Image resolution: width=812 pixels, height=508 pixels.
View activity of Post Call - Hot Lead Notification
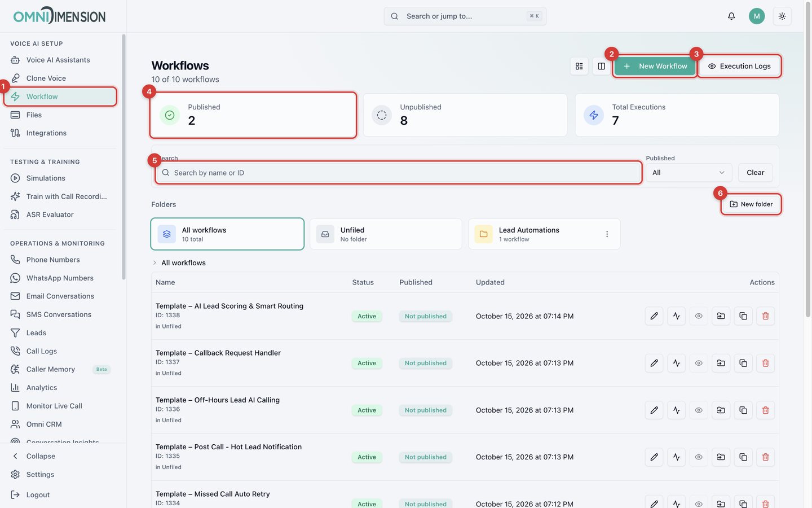[676, 457]
